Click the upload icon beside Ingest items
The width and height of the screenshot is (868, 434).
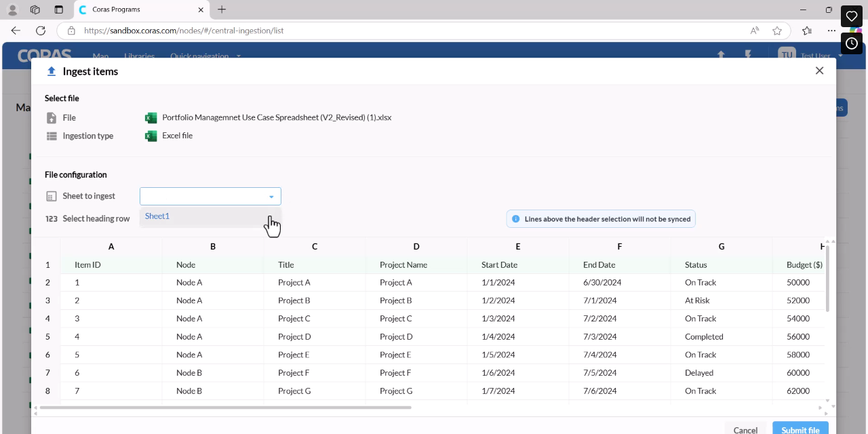click(x=52, y=71)
